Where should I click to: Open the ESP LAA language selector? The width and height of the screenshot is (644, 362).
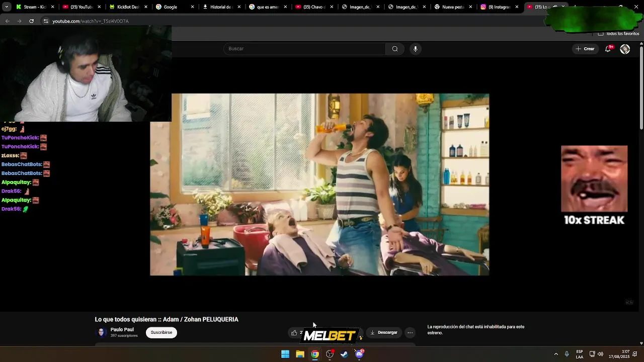pos(580,354)
